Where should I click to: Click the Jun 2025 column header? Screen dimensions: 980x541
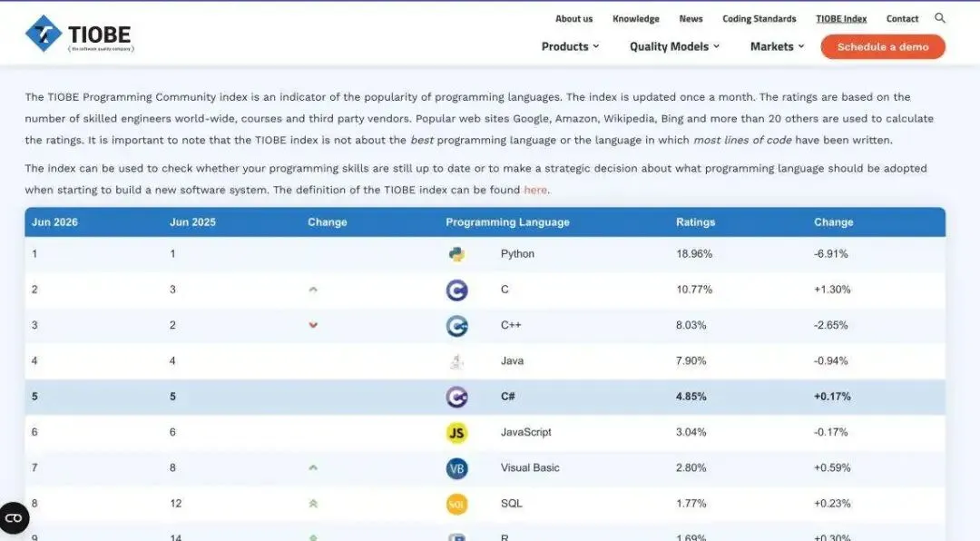192,222
